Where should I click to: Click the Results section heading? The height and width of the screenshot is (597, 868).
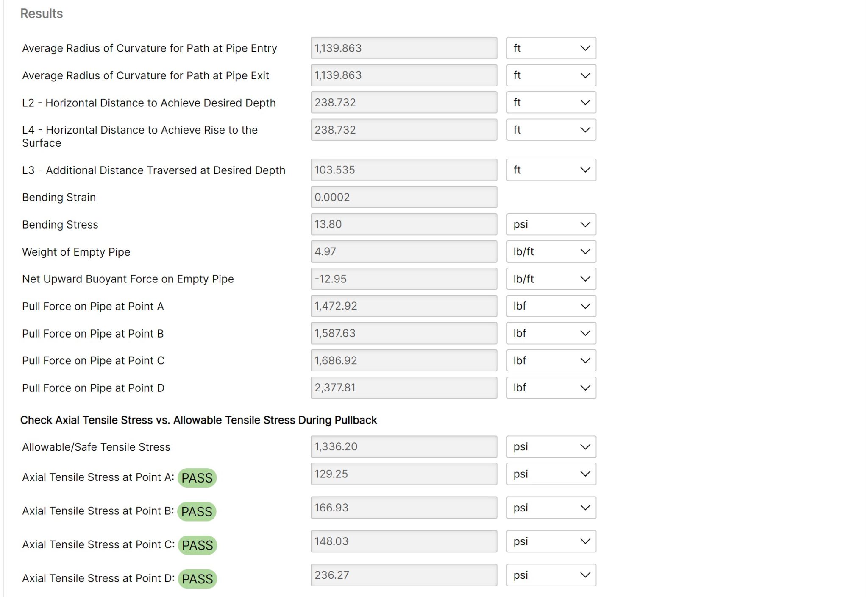tap(42, 14)
